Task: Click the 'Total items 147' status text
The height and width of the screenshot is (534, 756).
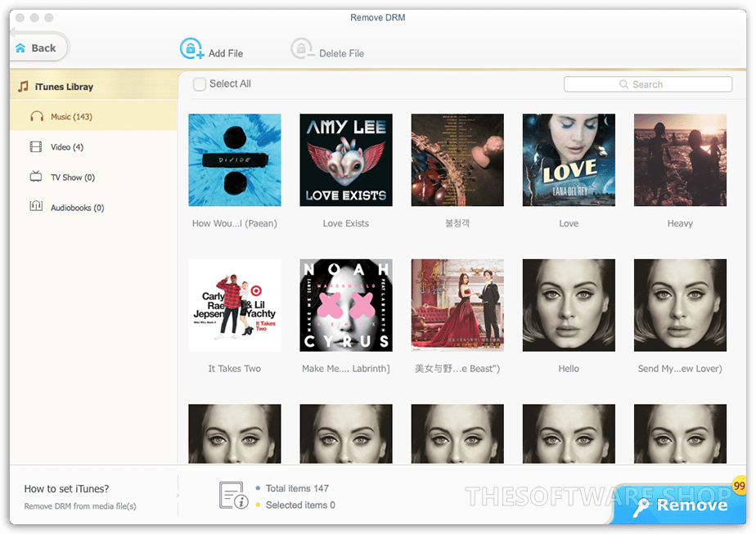Action: click(297, 488)
